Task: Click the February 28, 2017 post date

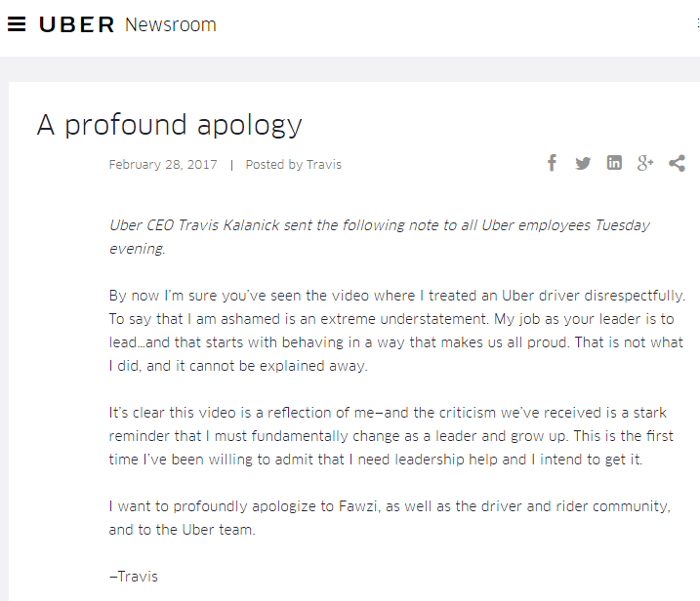Action: tap(163, 165)
